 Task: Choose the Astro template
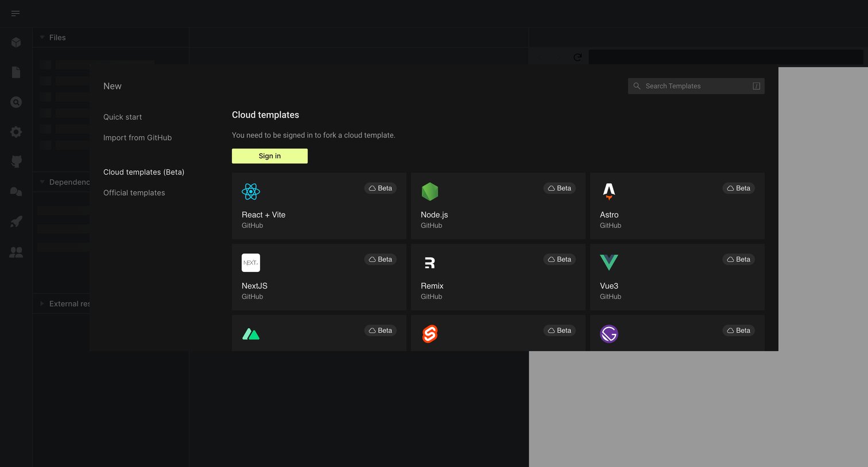coord(677,206)
